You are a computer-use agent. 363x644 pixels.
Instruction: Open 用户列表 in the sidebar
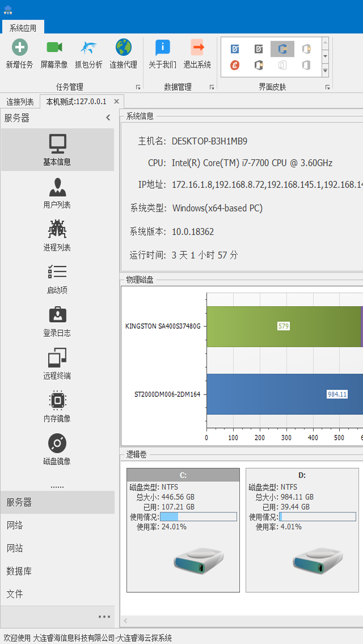pyautogui.click(x=57, y=193)
